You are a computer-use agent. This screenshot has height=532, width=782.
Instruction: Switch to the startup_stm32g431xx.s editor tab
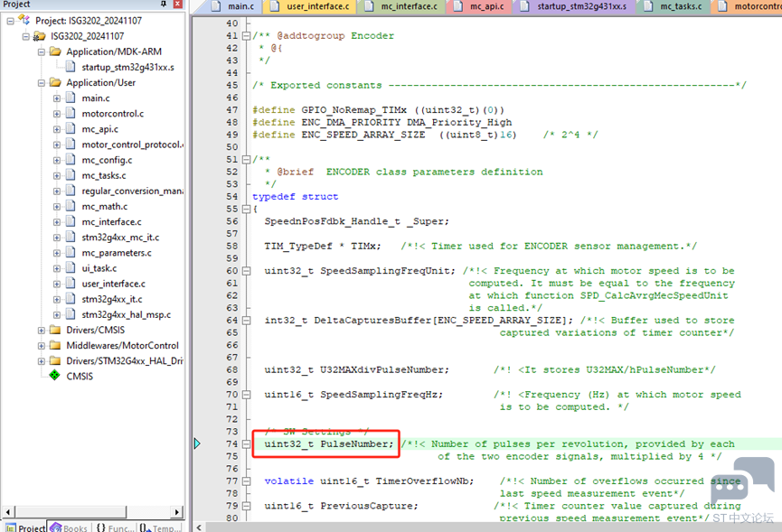click(575, 6)
